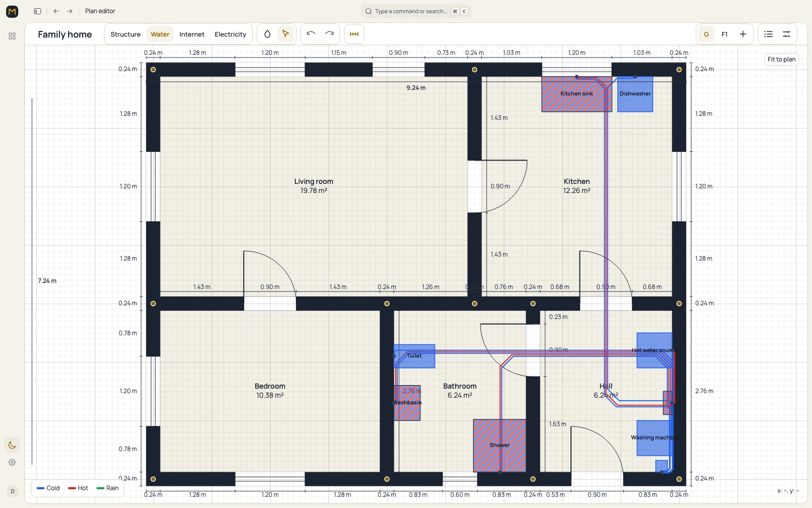Select the pointer cursor tool

[x=286, y=34]
